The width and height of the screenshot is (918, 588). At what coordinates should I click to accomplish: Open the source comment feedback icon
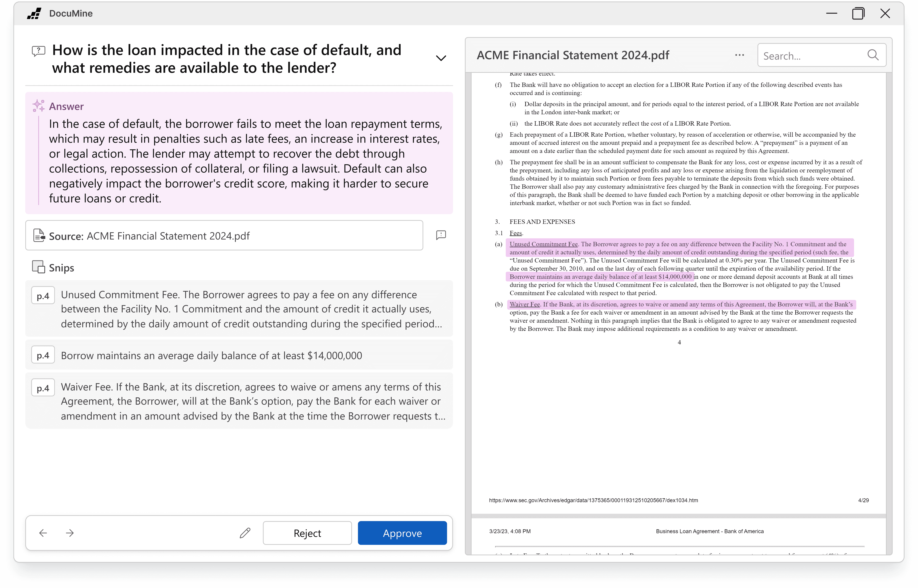(441, 235)
